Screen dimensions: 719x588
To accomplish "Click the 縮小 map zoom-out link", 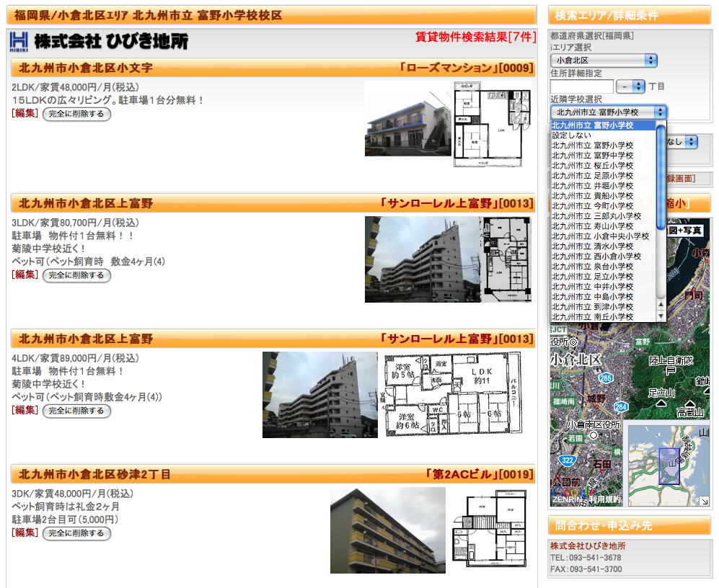I will [678, 203].
